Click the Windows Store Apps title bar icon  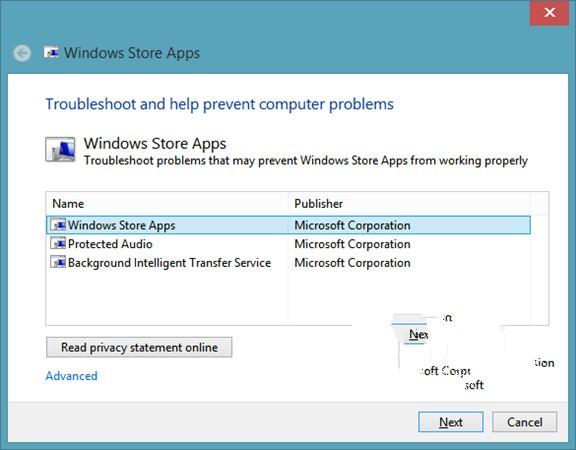click(51, 53)
